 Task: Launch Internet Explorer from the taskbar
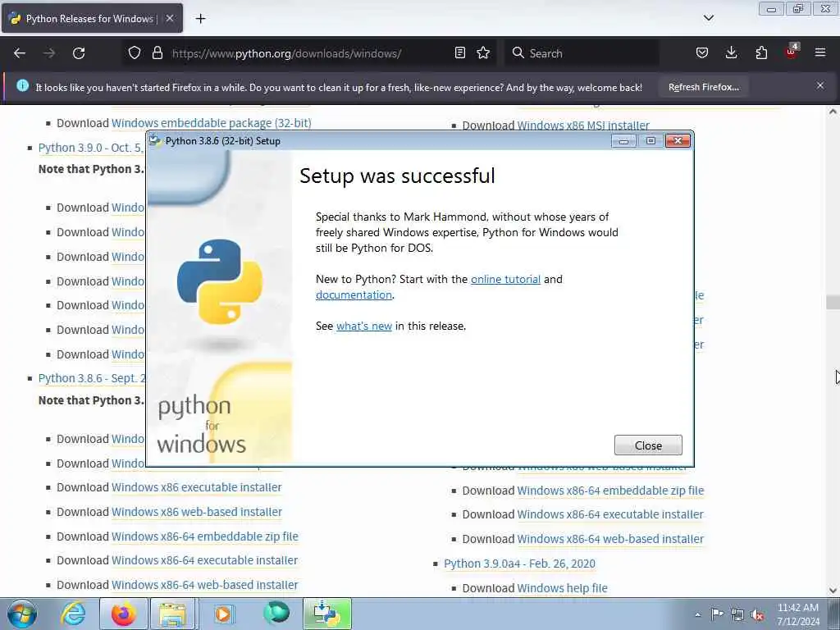[73, 614]
